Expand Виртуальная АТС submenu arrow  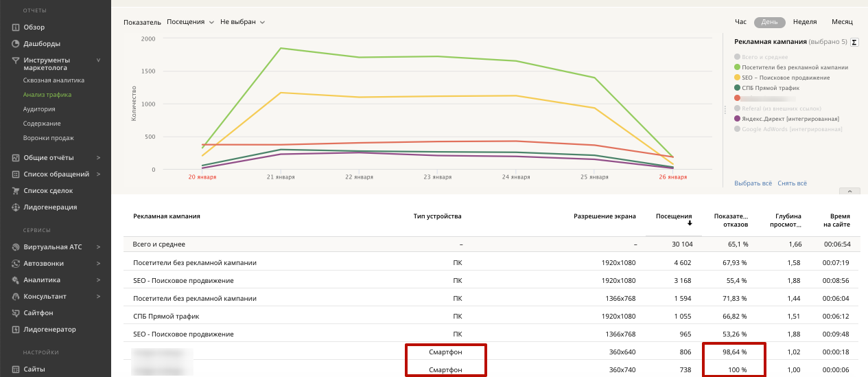(98, 247)
